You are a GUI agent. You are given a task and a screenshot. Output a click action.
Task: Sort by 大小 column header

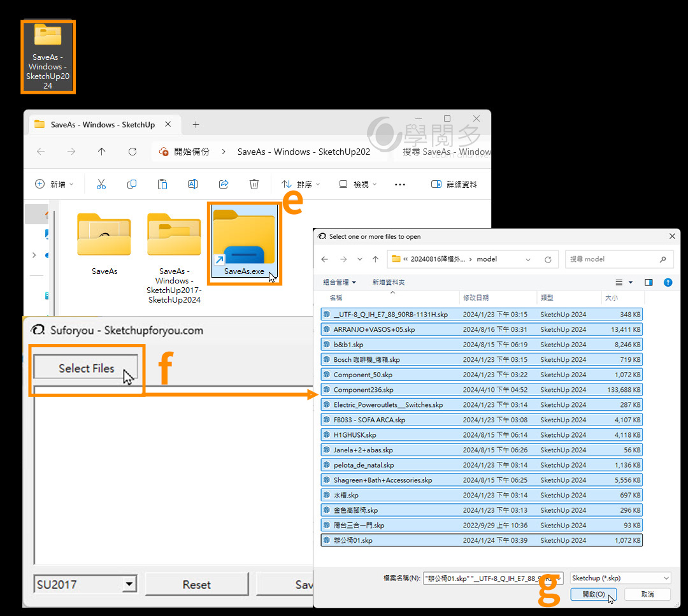pyautogui.click(x=611, y=298)
